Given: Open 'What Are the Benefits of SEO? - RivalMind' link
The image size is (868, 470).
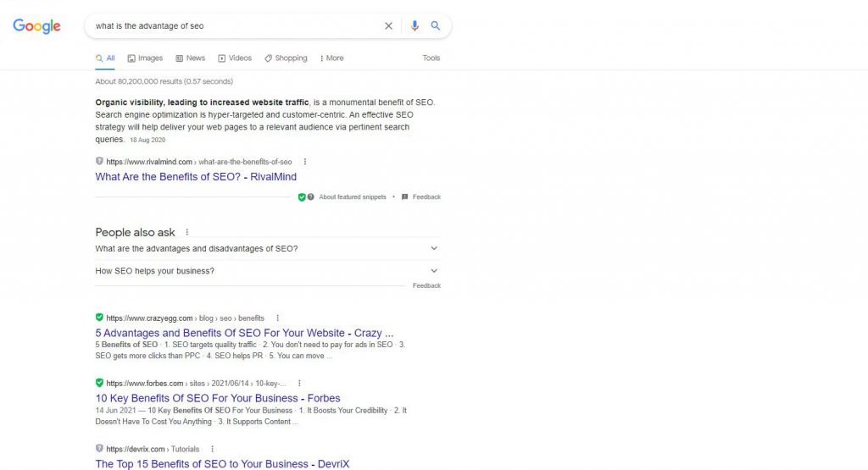Looking at the screenshot, I should [x=196, y=177].
